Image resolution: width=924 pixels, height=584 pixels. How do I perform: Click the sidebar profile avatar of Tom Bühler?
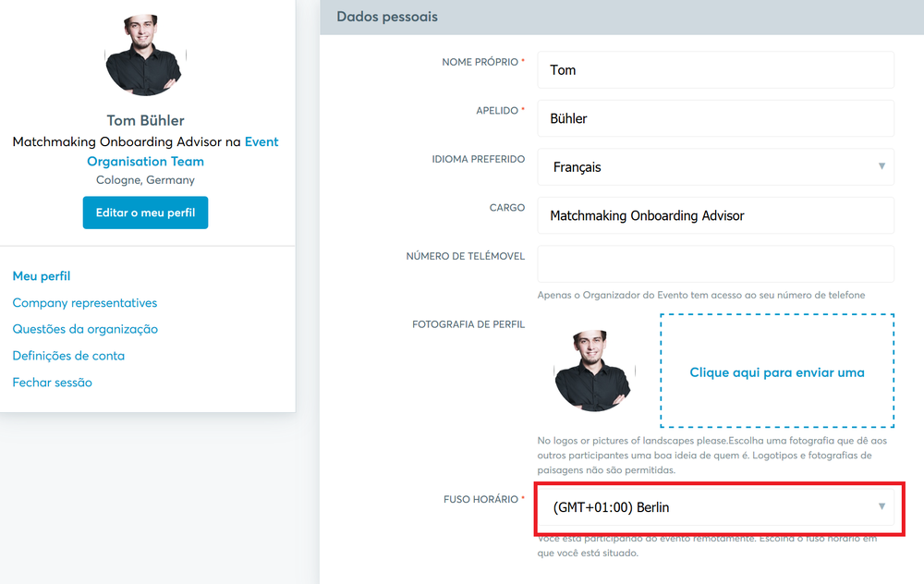pos(146,55)
